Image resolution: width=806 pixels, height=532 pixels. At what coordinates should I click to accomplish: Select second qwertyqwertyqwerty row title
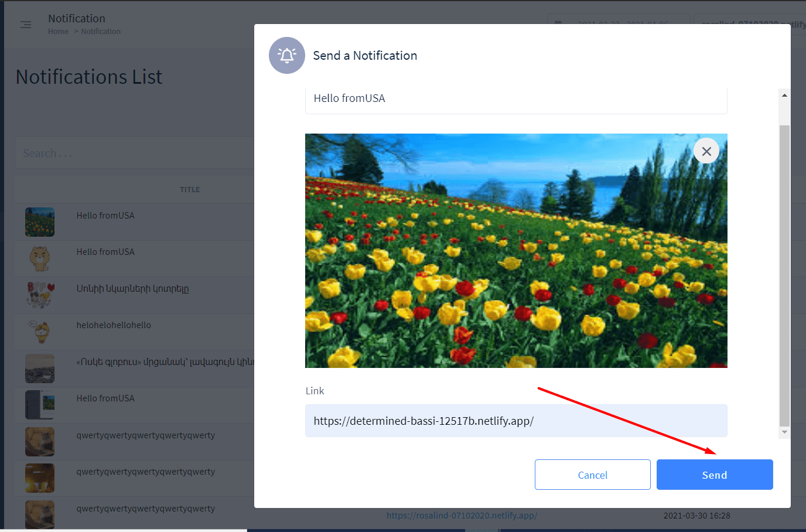click(145, 472)
